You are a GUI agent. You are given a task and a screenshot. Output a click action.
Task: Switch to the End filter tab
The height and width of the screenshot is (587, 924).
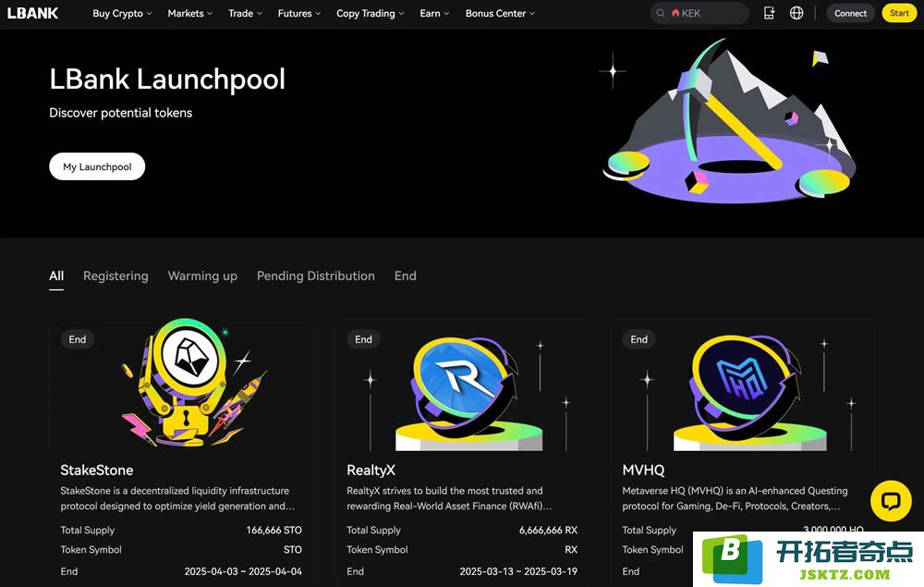click(x=406, y=275)
